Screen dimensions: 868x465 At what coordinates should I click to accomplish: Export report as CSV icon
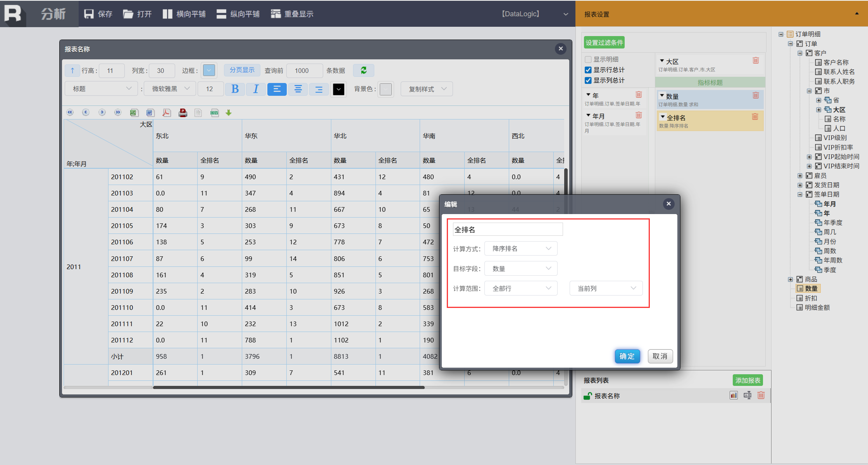[214, 112]
